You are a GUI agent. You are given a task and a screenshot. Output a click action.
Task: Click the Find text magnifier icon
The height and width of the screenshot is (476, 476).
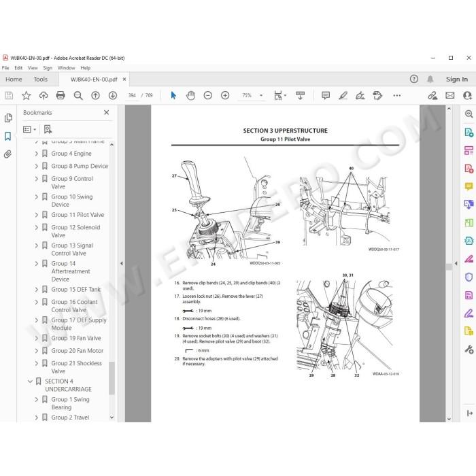[78, 96]
